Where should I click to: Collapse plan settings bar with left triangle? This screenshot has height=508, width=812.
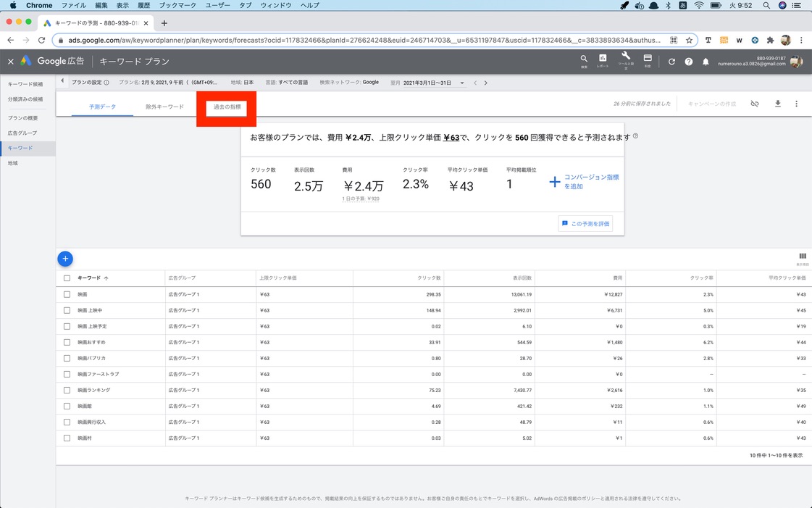62,80
